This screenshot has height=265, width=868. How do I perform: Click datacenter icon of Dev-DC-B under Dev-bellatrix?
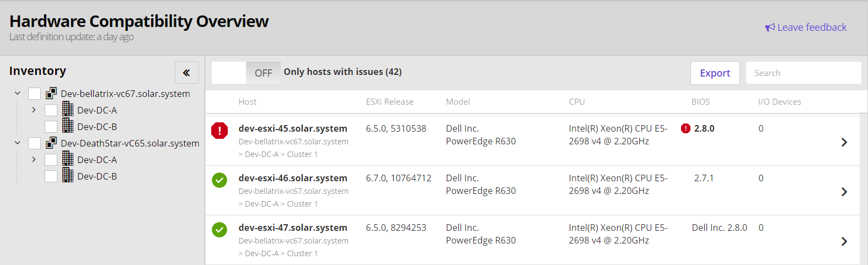click(68, 126)
